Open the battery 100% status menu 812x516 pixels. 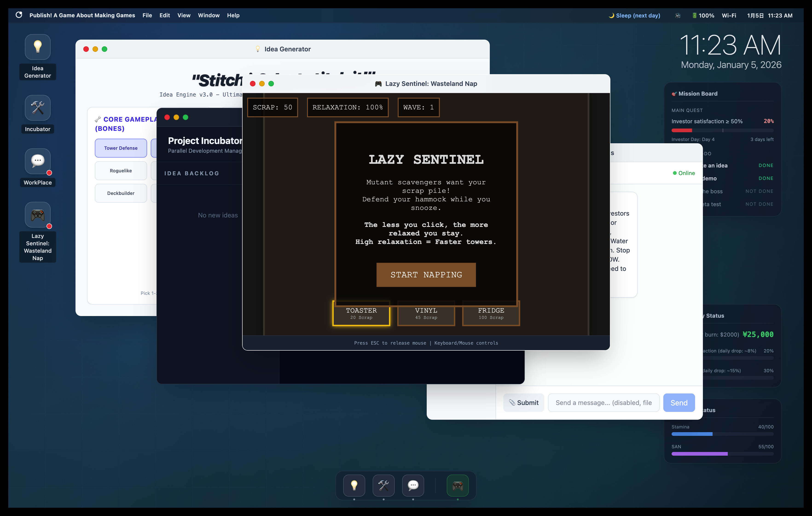[703, 15]
